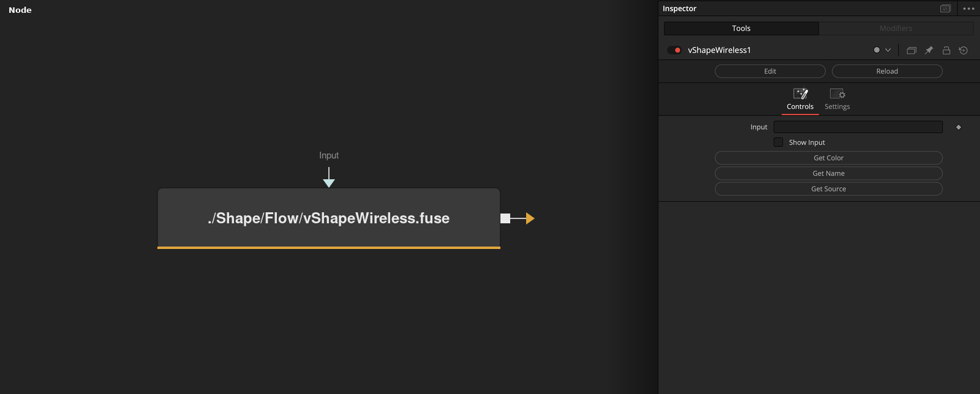This screenshot has height=394, width=980.
Task: Click the white output square on the node
Action: [505, 218]
